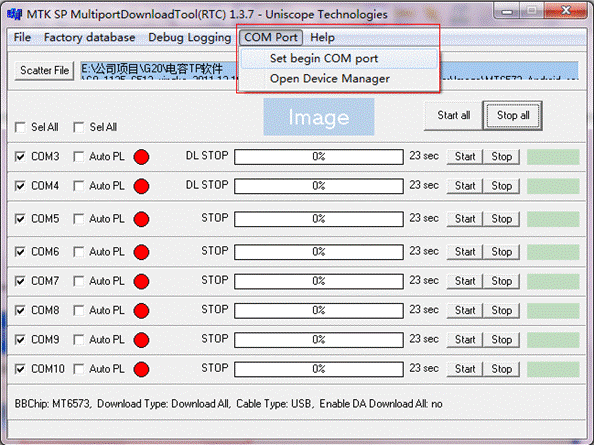Image resolution: width=594 pixels, height=445 pixels.
Task: Stop the COM9 download
Action: coord(502,340)
